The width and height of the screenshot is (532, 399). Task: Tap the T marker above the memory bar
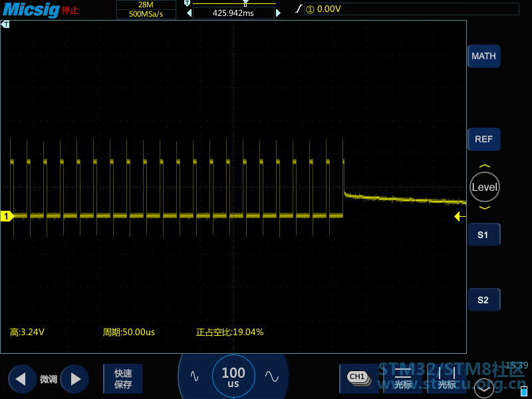[x=187, y=3]
